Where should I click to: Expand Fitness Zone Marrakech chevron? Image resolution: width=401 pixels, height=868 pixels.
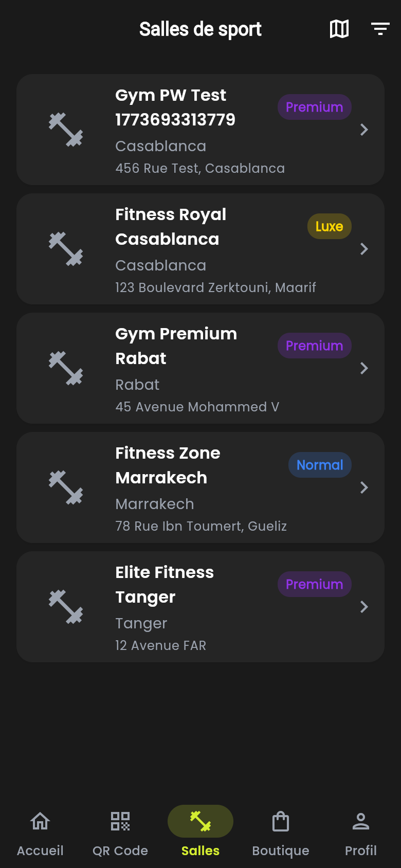tap(364, 487)
